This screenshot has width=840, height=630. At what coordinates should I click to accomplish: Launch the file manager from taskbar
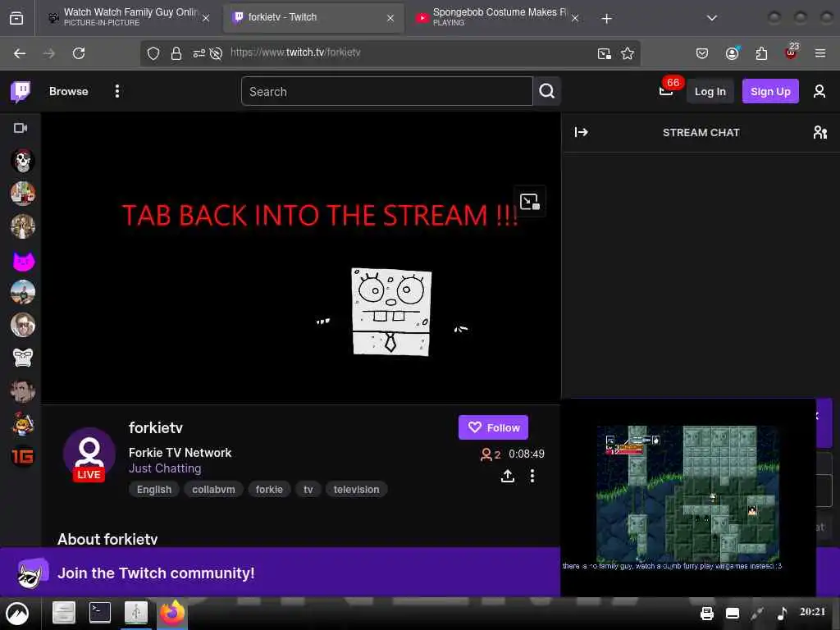click(x=64, y=613)
